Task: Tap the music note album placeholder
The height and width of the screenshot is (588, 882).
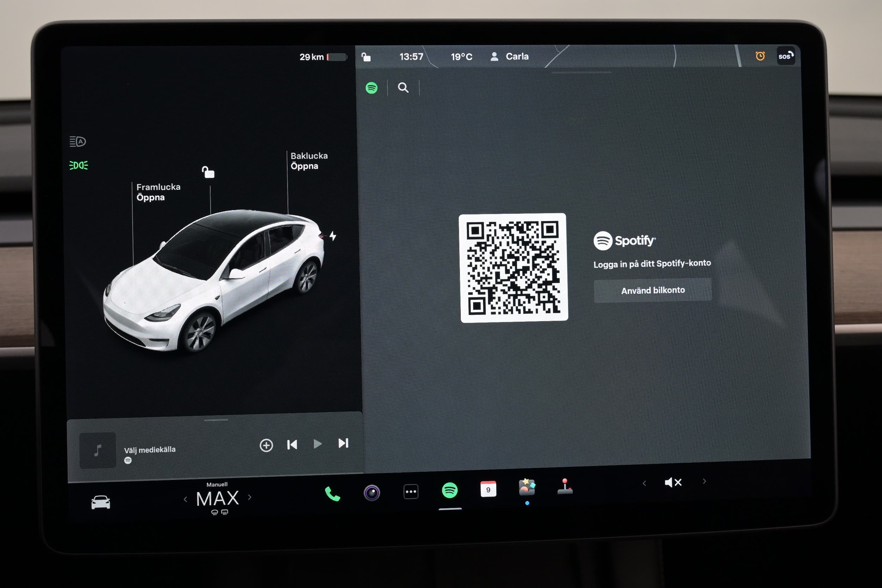Action: click(x=98, y=450)
